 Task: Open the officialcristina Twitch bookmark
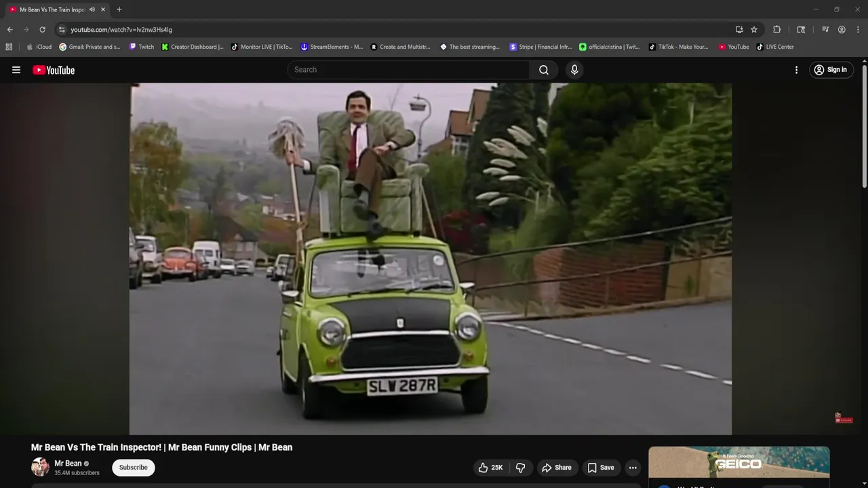coord(610,47)
